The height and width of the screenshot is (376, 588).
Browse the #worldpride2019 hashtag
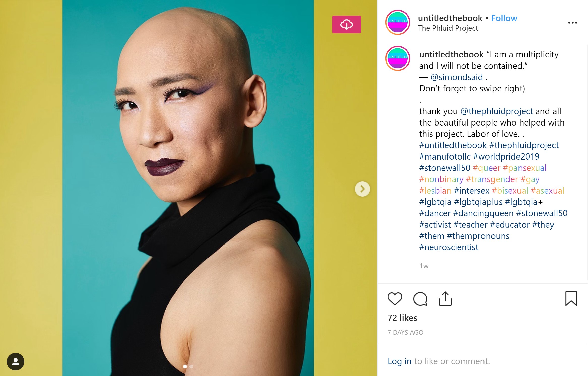(506, 156)
